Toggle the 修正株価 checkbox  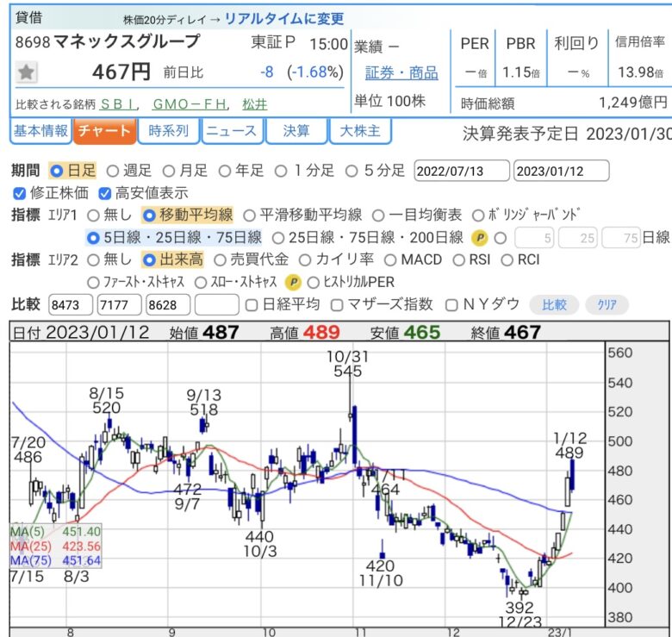(x=19, y=194)
